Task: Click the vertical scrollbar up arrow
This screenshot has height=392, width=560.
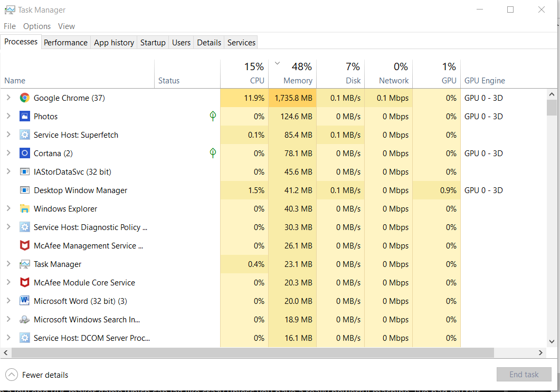Action: coord(552,94)
